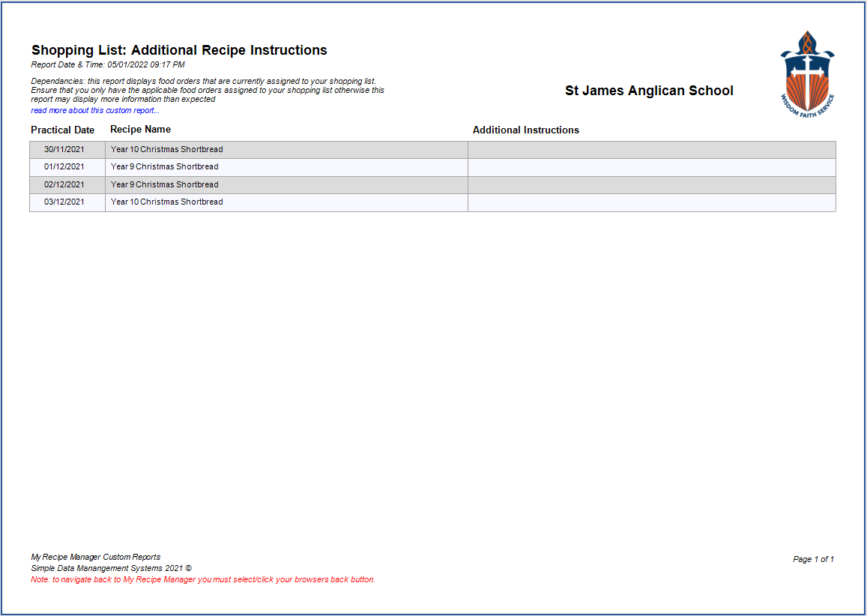Click empty Additional Instructions cell for 03/12/2021
The width and height of the screenshot is (867, 616).
click(x=651, y=202)
